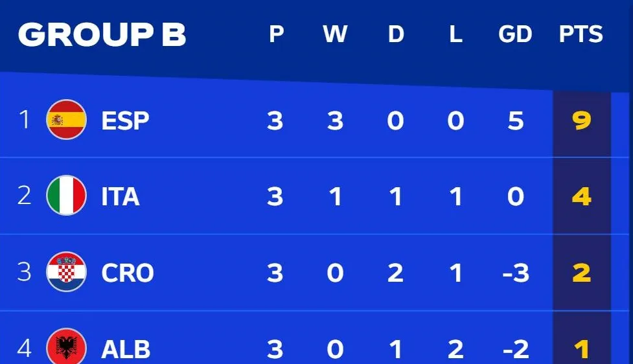Click Italy's 4 points value

(x=581, y=197)
